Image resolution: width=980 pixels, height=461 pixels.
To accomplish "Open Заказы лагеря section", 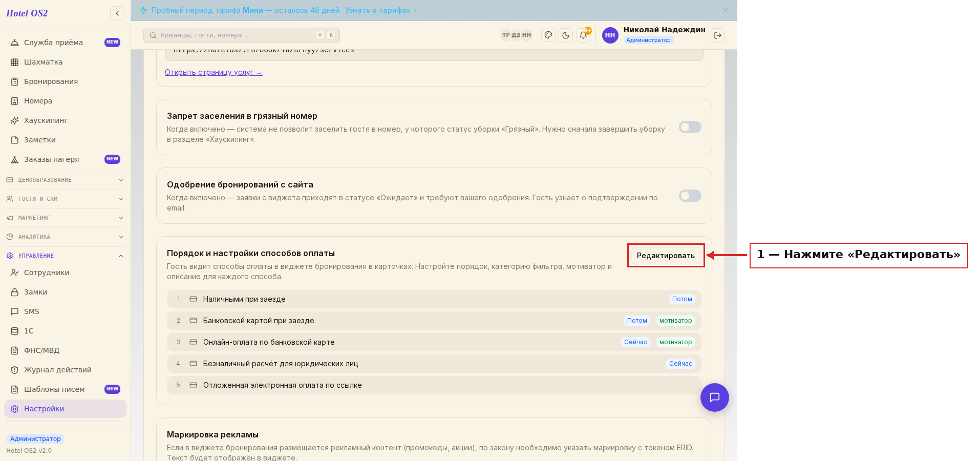I will pos(65,159).
